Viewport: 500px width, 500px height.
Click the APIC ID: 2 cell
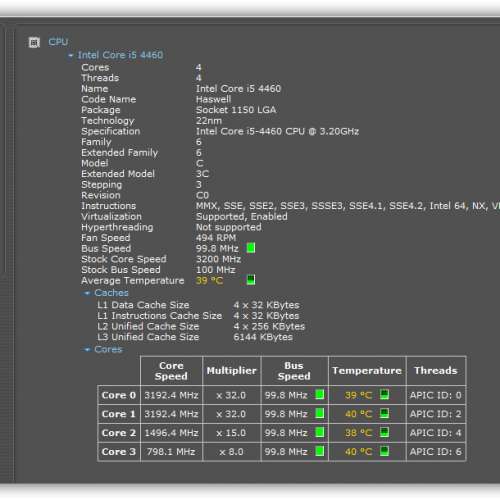coord(436,414)
